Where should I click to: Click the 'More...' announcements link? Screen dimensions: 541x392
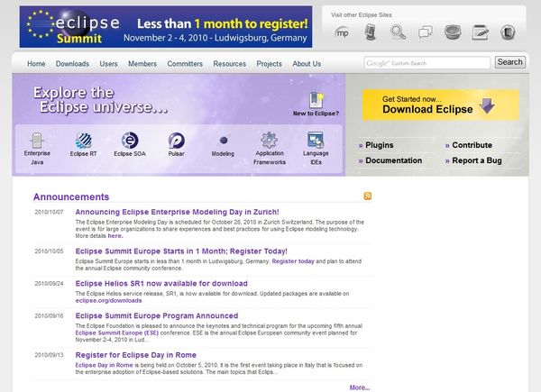click(360, 387)
